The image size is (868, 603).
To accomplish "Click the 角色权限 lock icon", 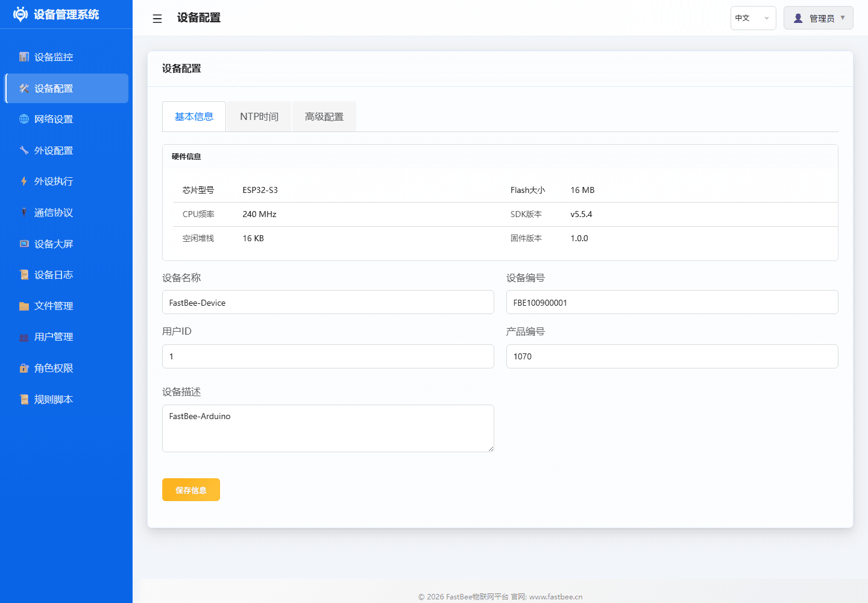I will tap(24, 368).
